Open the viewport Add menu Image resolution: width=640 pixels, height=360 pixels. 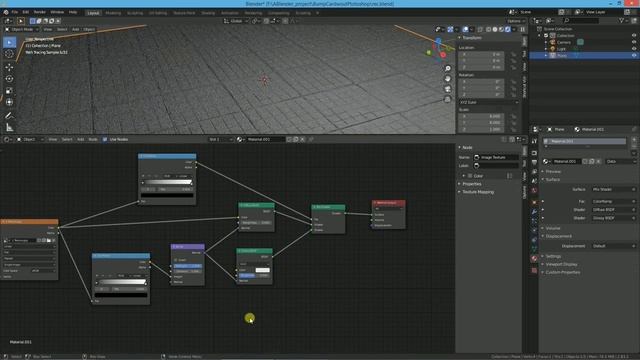click(x=76, y=29)
